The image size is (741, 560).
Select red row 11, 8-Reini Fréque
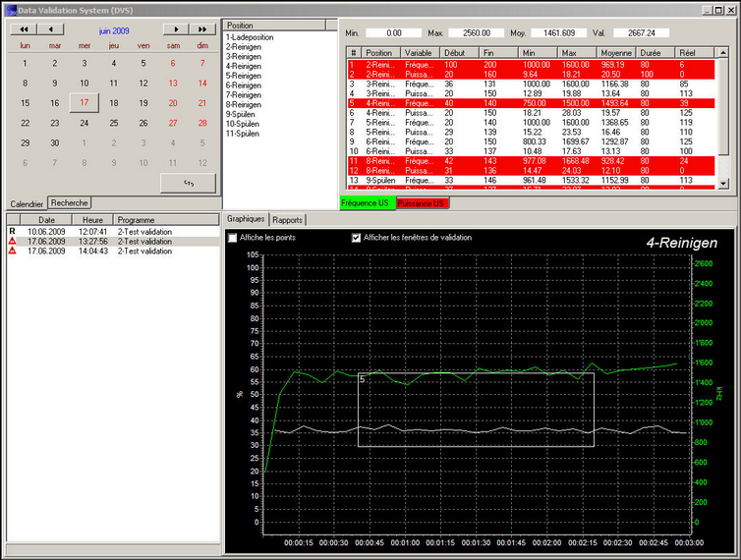tap(531, 161)
